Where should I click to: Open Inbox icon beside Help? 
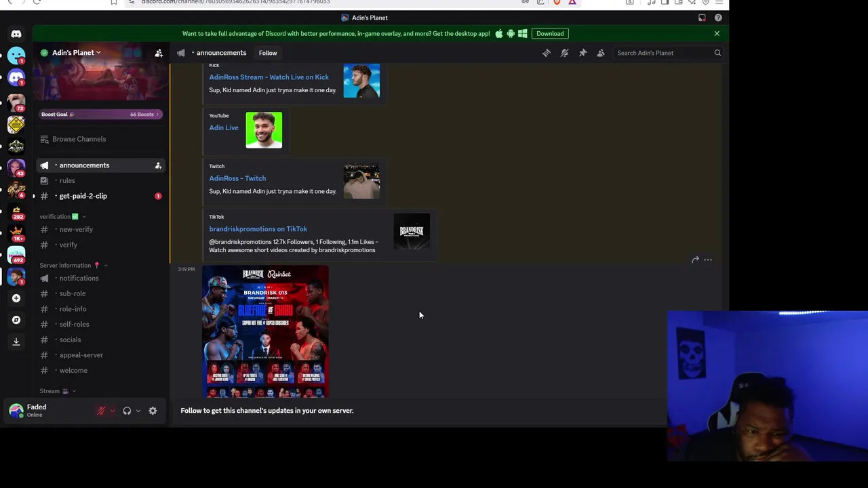pyautogui.click(x=702, y=18)
